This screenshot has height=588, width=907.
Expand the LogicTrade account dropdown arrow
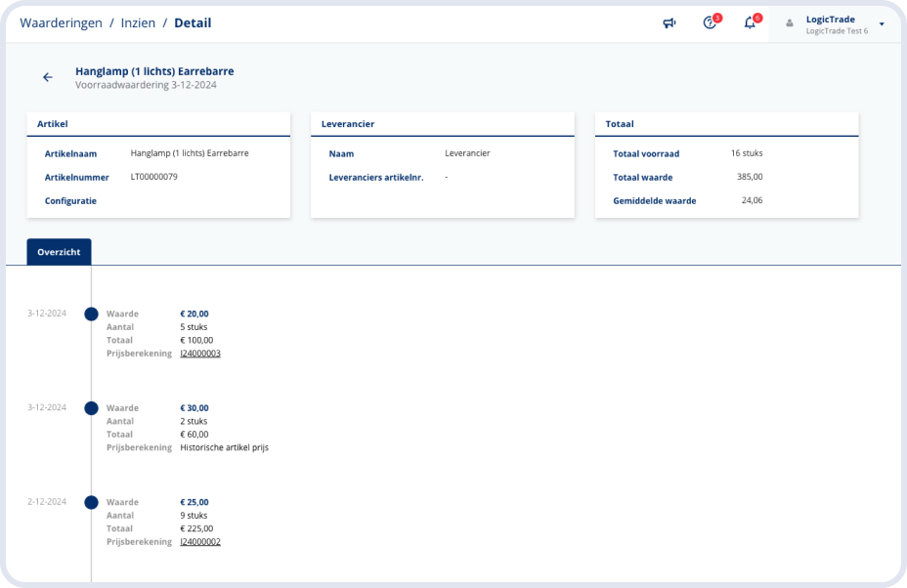point(882,23)
